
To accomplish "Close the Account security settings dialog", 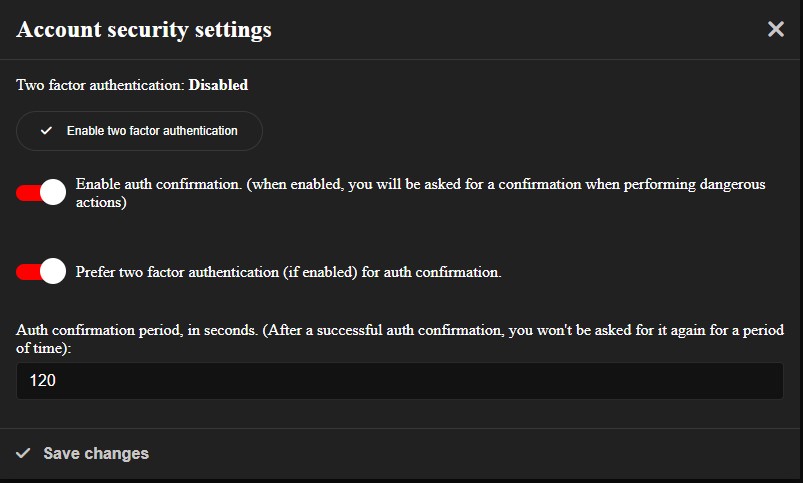I will [x=776, y=29].
